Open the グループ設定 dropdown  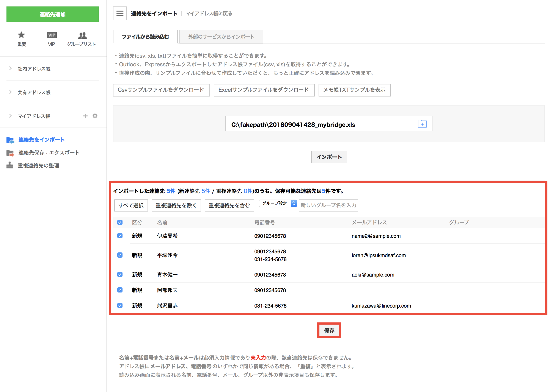pos(278,203)
